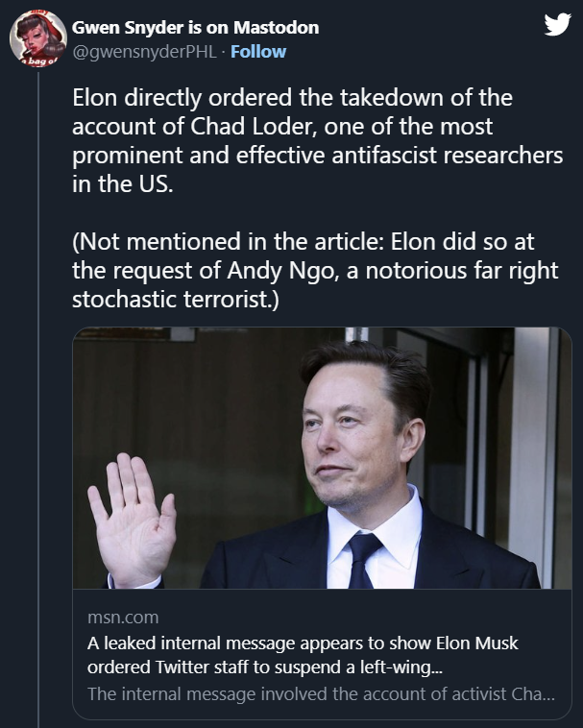Screen dimensions: 583x728
Task: Click the vertical thread line below avatar
Action: 38,384
